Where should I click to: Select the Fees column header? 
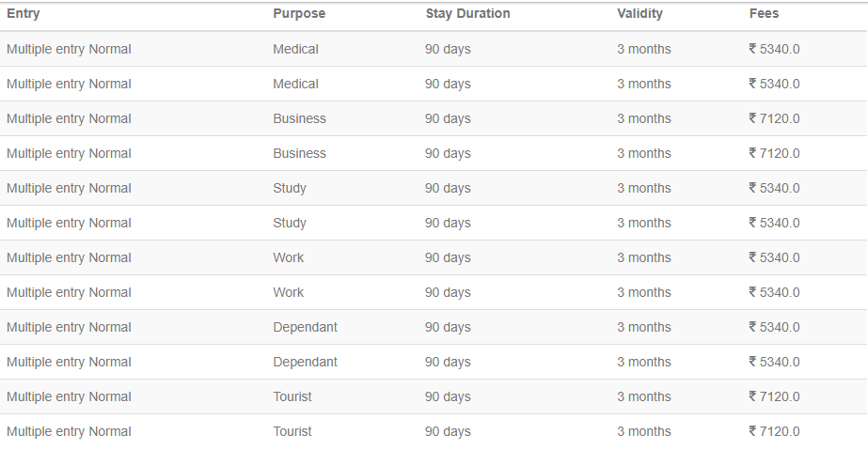tap(764, 14)
